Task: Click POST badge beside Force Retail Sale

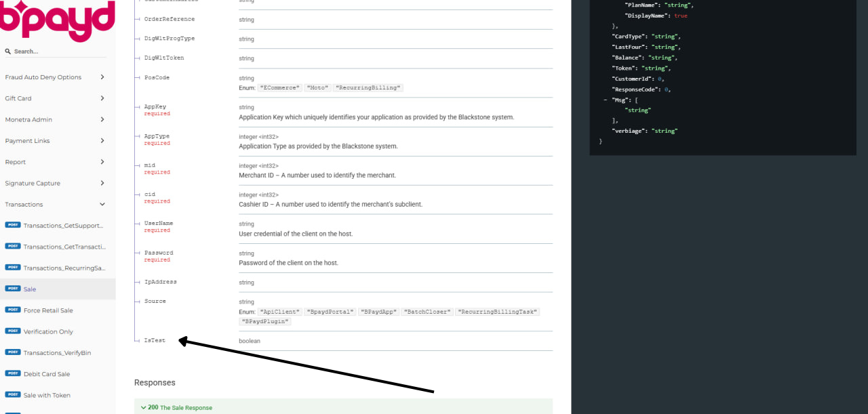Action: click(x=13, y=310)
